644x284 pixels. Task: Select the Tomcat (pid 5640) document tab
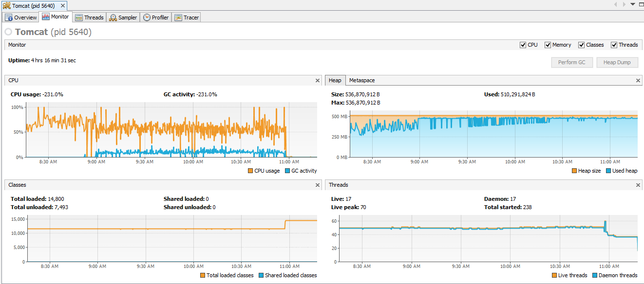(34, 5)
